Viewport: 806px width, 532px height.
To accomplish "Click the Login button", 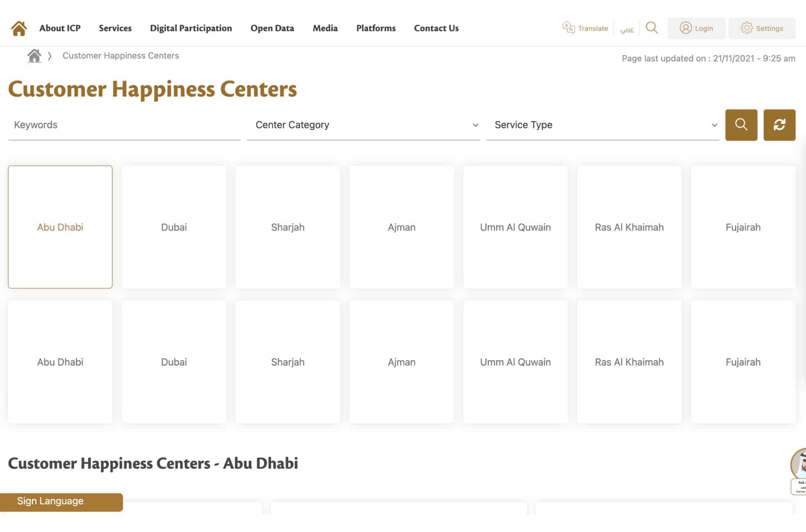I will coord(696,28).
